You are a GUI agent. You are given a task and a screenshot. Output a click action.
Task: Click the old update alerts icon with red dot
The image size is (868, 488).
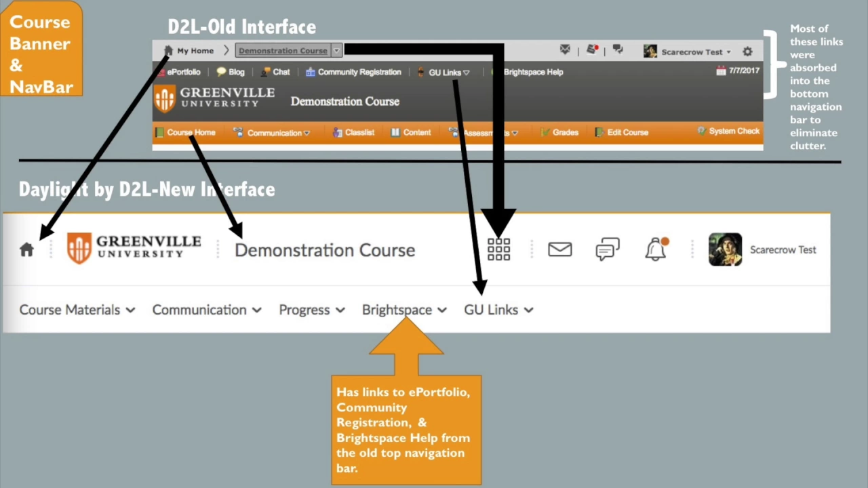(592, 50)
